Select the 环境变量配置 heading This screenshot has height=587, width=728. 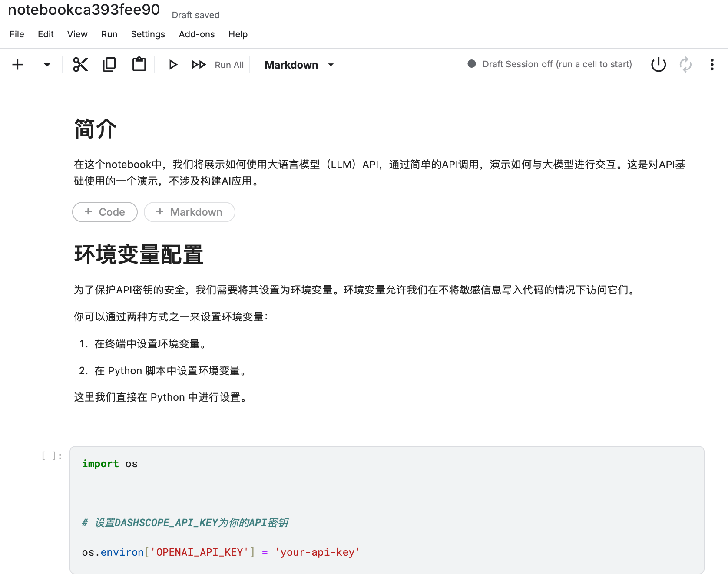(139, 254)
